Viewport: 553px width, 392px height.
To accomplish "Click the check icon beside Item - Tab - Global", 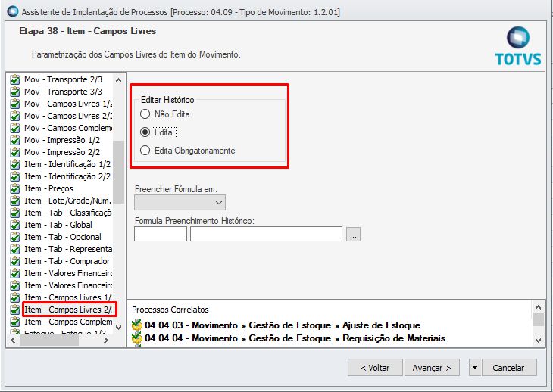I will (x=15, y=226).
